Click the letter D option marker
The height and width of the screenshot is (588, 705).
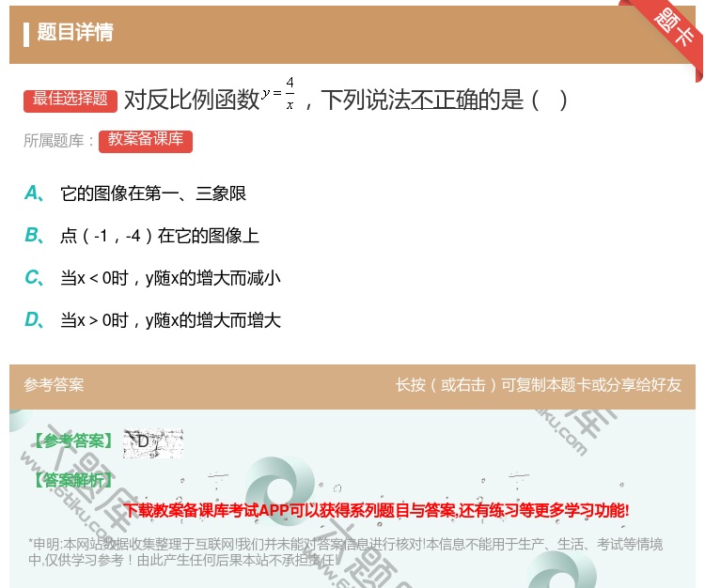coord(34,319)
